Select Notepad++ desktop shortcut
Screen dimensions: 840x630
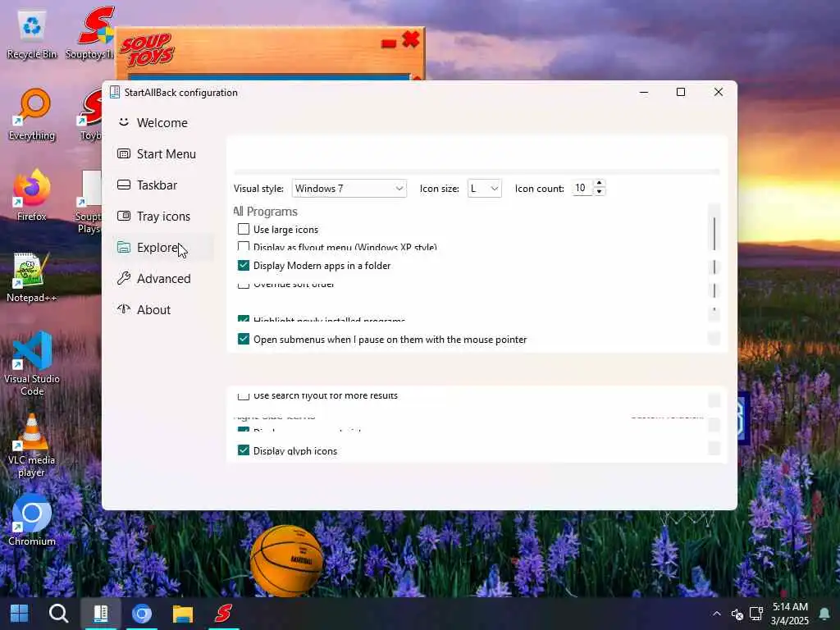tap(32, 277)
